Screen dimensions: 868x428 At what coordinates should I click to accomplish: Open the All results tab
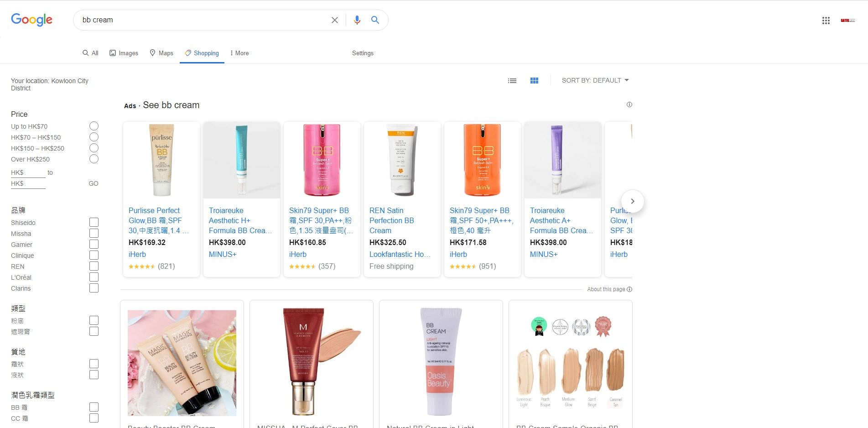pyautogui.click(x=90, y=53)
